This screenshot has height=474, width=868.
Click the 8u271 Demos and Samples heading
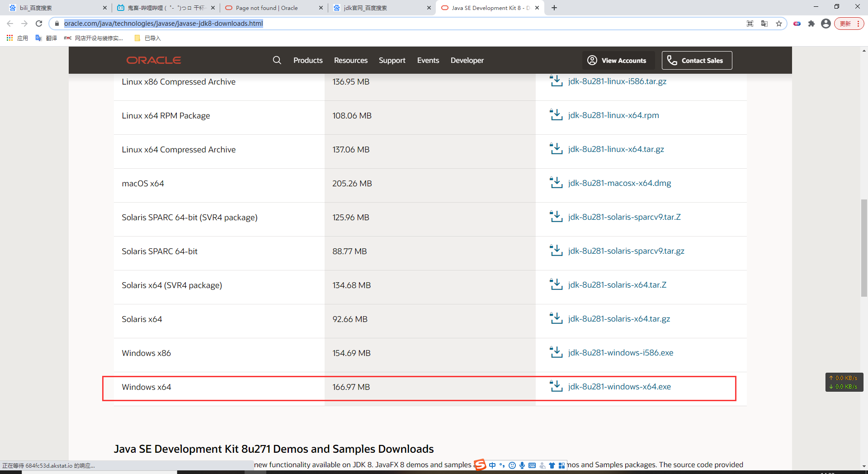pyautogui.click(x=274, y=449)
